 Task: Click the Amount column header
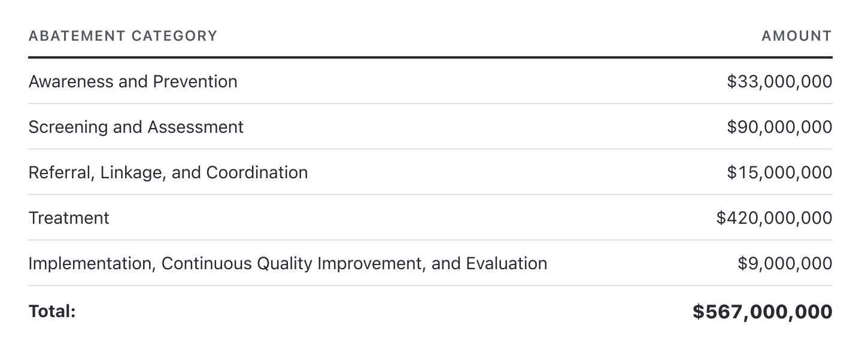click(797, 36)
